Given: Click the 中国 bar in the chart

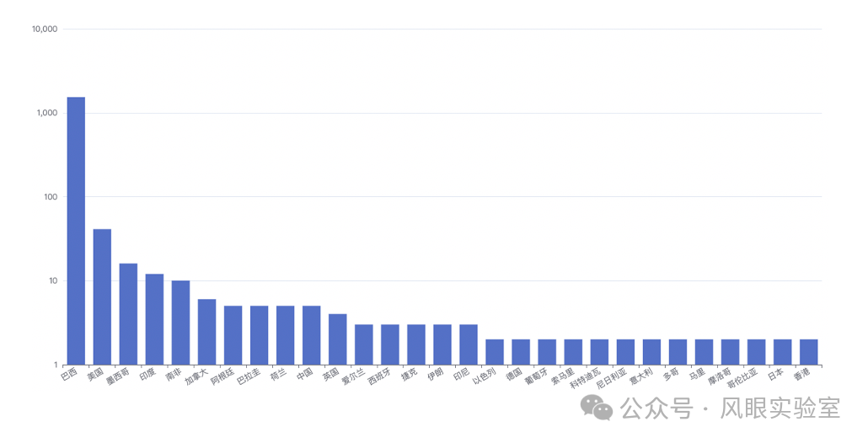Looking at the screenshot, I should 312,335.
